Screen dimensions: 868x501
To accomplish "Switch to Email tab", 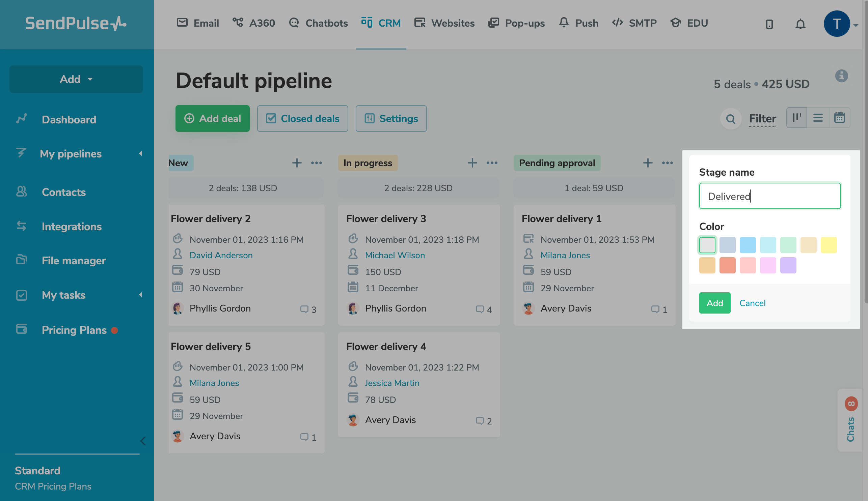I will [198, 23].
